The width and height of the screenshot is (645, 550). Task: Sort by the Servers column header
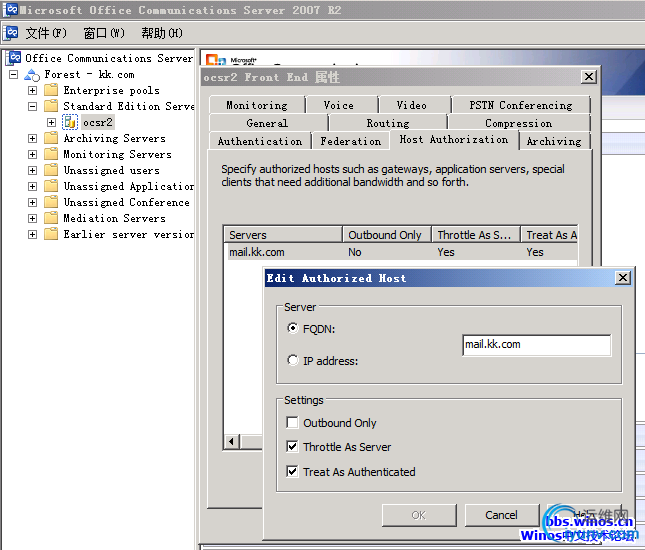click(x=283, y=235)
